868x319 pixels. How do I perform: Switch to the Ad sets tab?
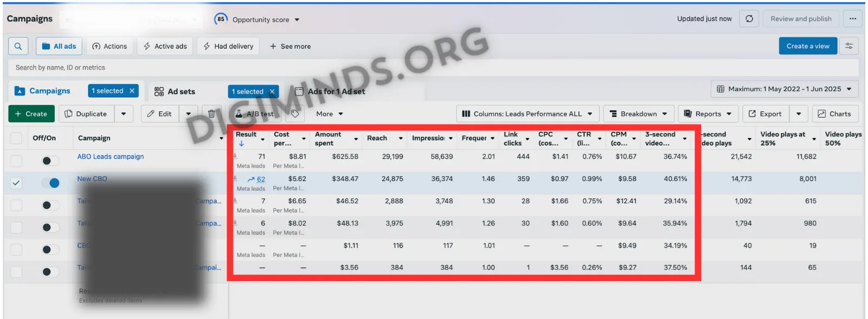point(174,92)
